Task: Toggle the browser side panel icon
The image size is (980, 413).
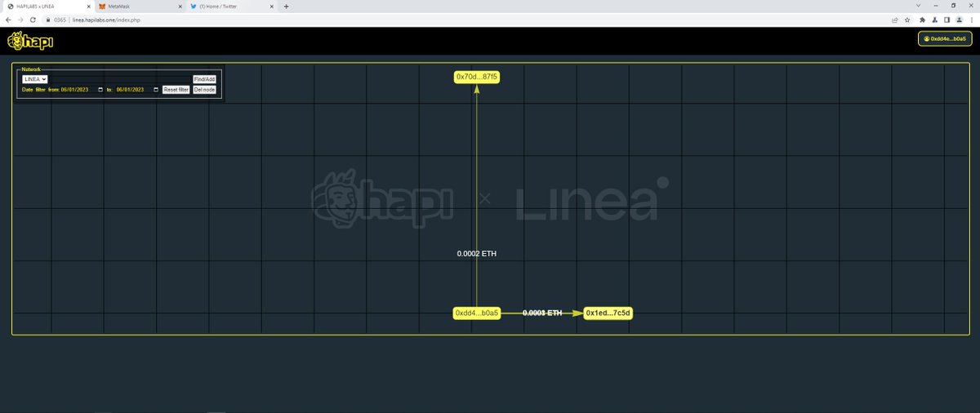Action: pos(947,20)
